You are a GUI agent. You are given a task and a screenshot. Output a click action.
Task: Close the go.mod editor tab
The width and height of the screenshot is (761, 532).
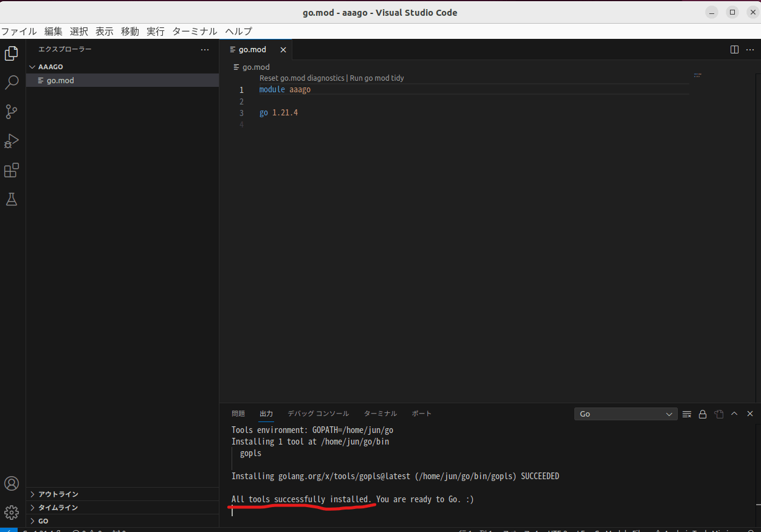pyautogui.click(x=283, y=50)
